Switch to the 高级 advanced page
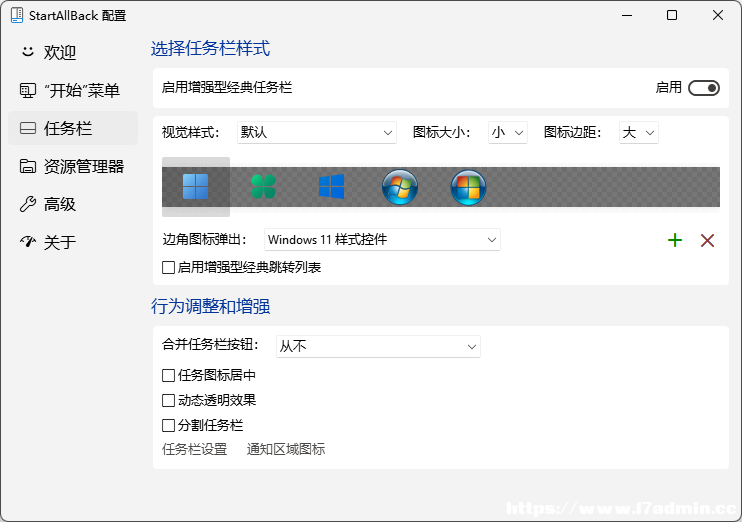742x522 pixels. 73,204
